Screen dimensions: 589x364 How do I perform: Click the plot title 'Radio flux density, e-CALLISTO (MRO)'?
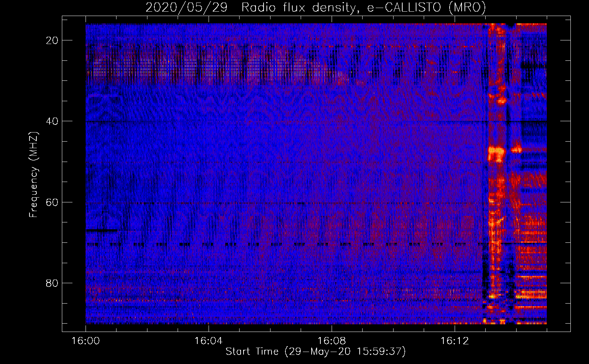364,7
